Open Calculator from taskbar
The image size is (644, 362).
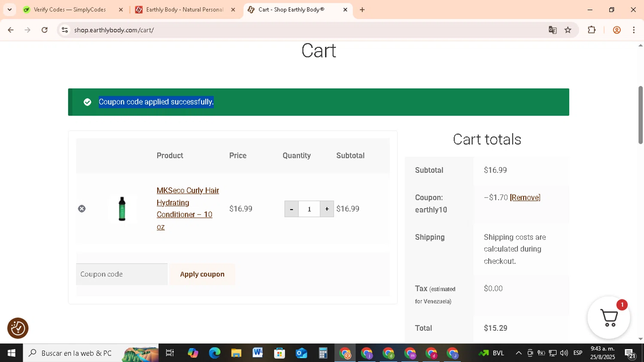pos(323,353)
